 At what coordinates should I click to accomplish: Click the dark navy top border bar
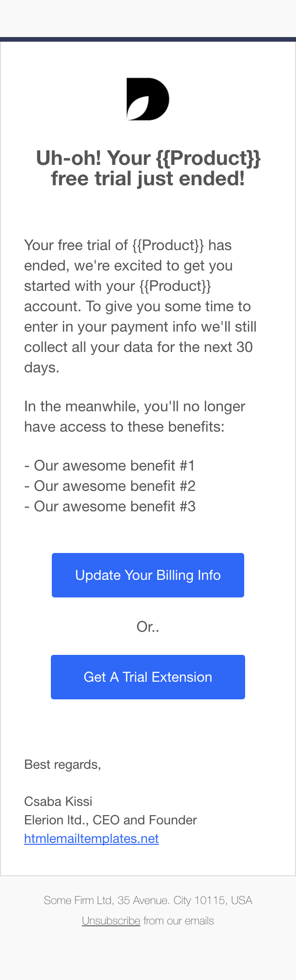click(148, 39)
